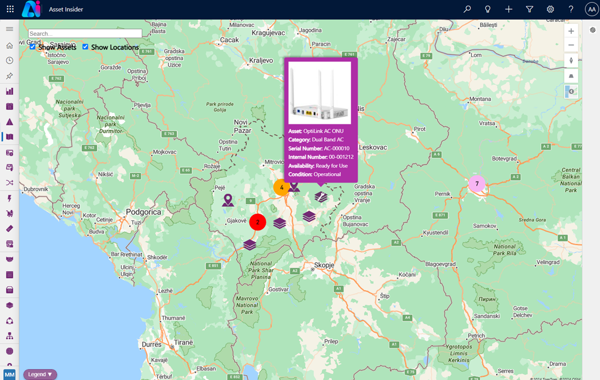The image size is (600, 380).
Task: Click the location pin marker near Pejë
Action: 228,200
